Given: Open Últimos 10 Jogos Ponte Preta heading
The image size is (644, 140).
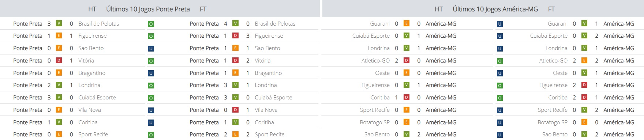Looking at the screenshot, I should point(148,9).
